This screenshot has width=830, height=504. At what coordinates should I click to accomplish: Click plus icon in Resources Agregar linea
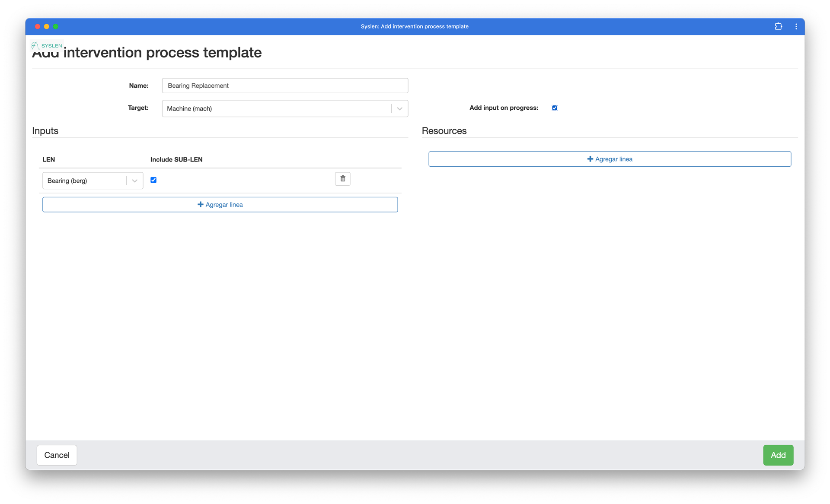pos(590,159)
